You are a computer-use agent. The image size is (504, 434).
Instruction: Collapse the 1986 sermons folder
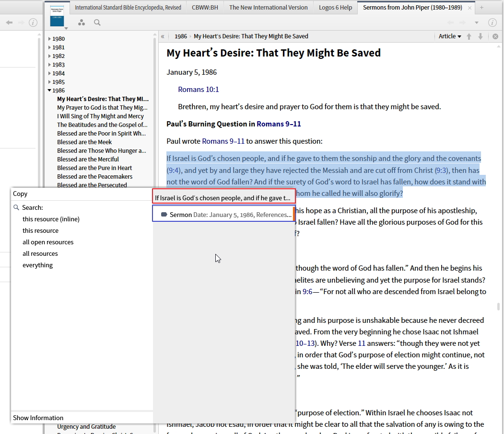49,90
